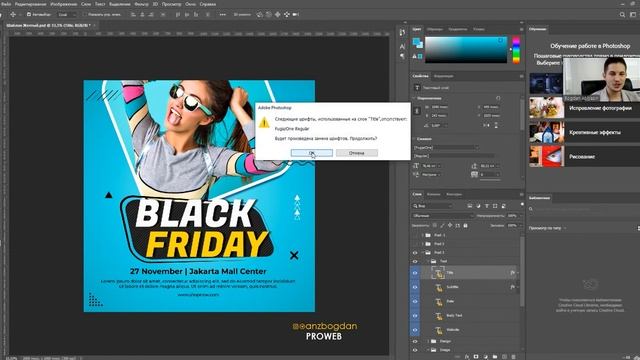Reset transform icon in Properties panel

pyautogui.click(x=498, y=98)
